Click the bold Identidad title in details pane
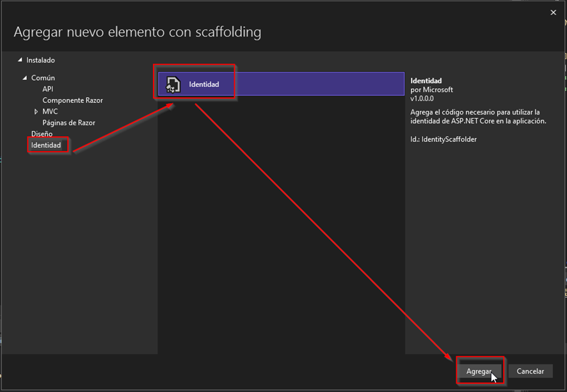Viewport: 567px width, 392px height. pyautogui.click(x=426, y=81)
